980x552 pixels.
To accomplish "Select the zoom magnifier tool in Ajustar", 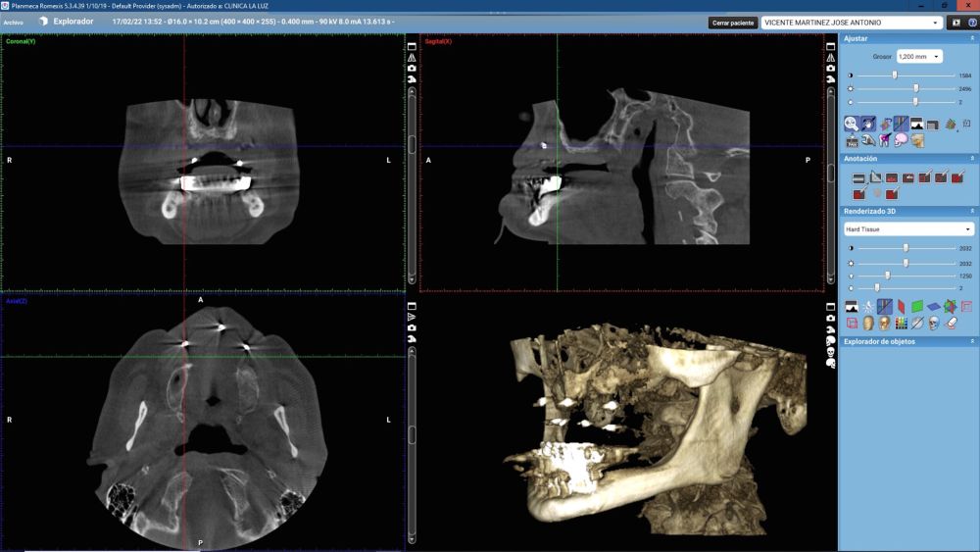I will (x=853, y=124).
